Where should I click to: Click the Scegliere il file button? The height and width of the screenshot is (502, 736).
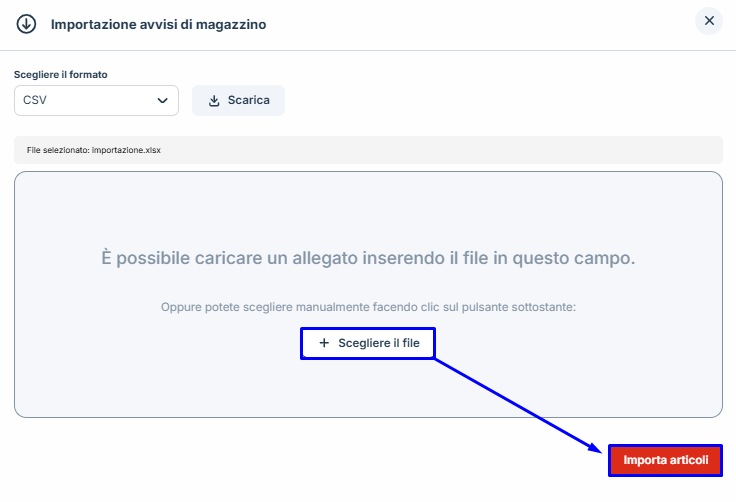(368, 343)
